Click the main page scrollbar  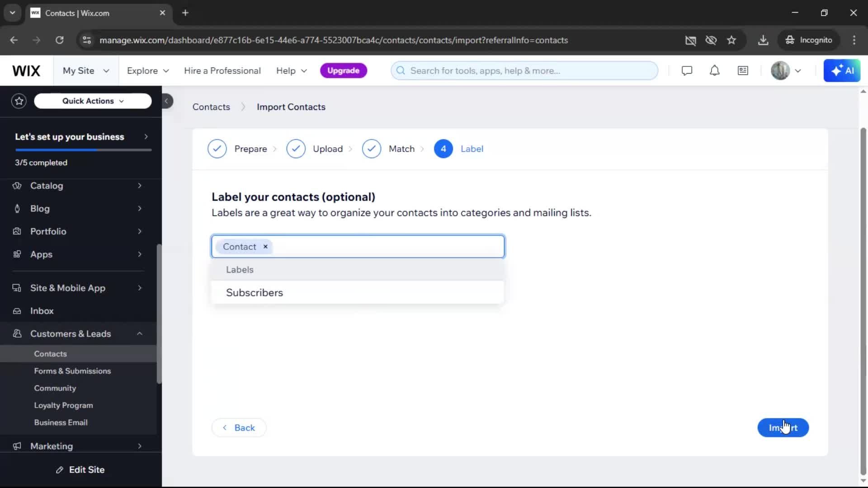863,302
